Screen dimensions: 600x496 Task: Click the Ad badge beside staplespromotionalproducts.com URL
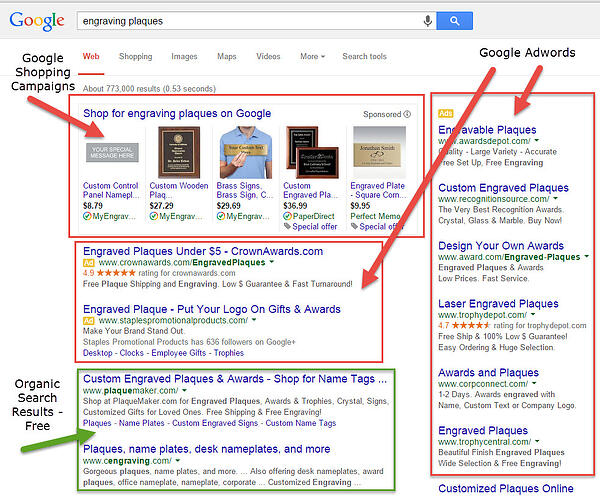pos(89,321)
